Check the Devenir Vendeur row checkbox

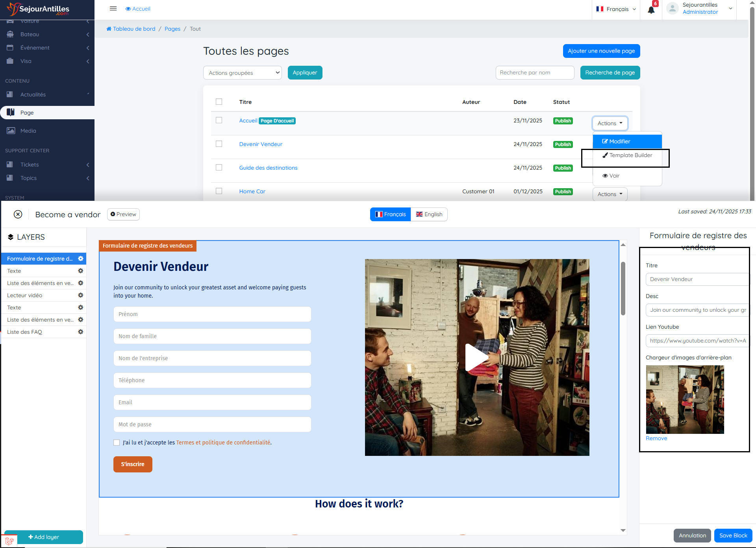tap(219, 144)
